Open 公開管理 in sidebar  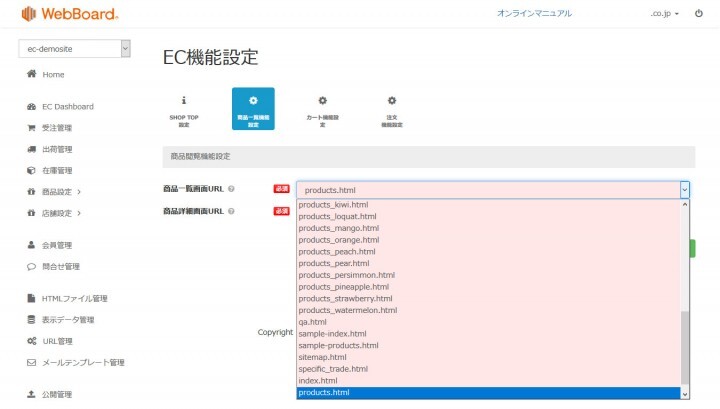[x=57, y=394]
